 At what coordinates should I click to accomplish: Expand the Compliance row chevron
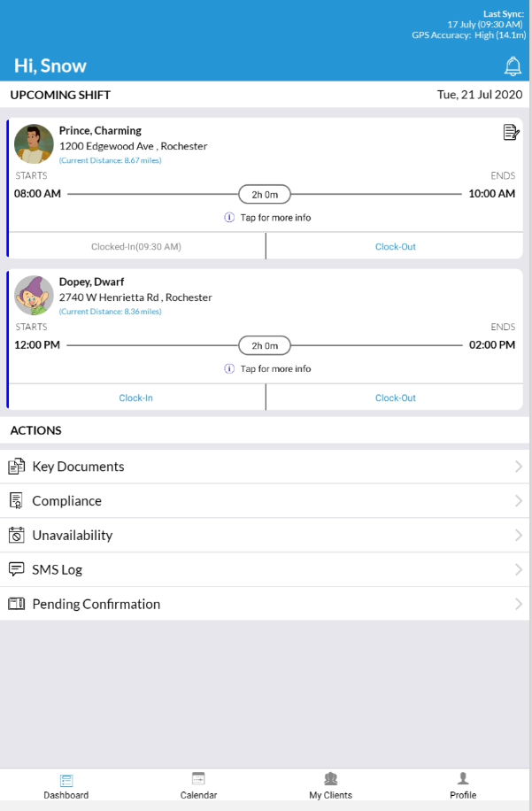[519, 501]
